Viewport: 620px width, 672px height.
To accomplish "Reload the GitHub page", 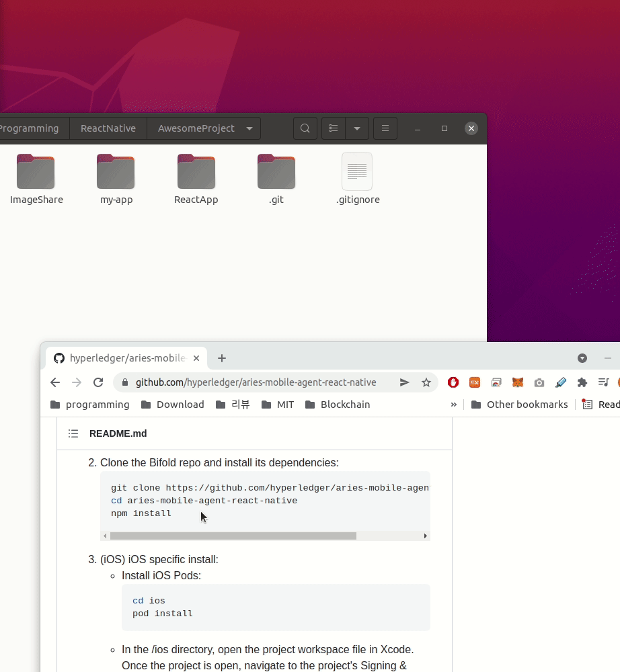I will [98, 382].
